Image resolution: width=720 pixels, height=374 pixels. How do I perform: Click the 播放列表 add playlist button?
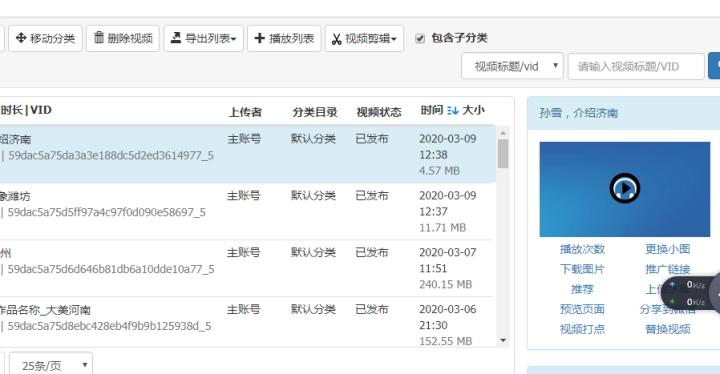[284, 38]
